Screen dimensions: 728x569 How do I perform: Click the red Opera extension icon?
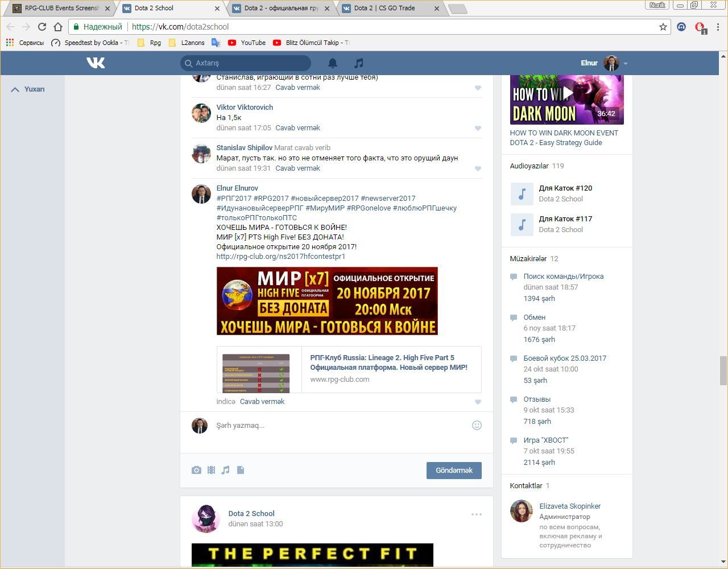tap(700, 27)
